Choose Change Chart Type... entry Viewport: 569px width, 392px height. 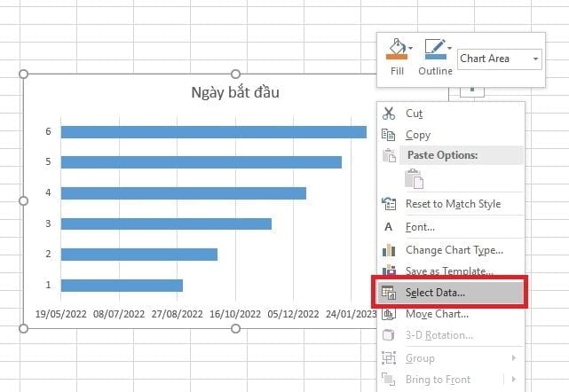click(x=454, y=250)
